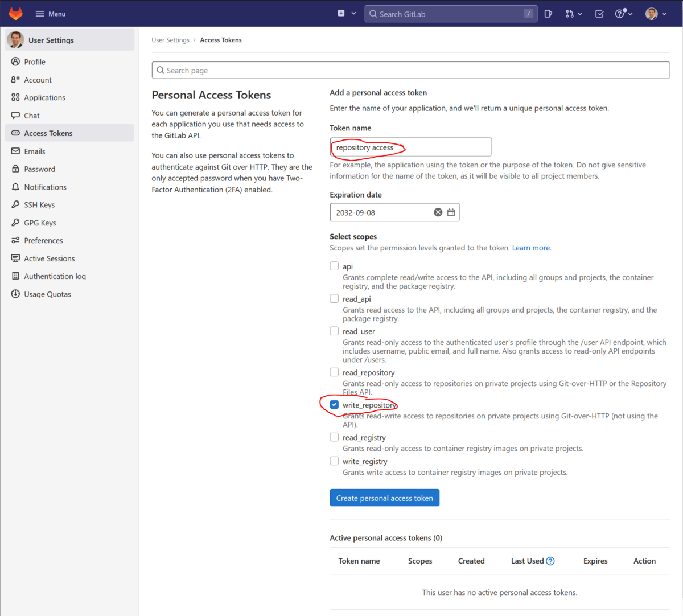Enable the api scope checkbox
The width and height of the screenshot is (683, 616).
pos(334,266)
